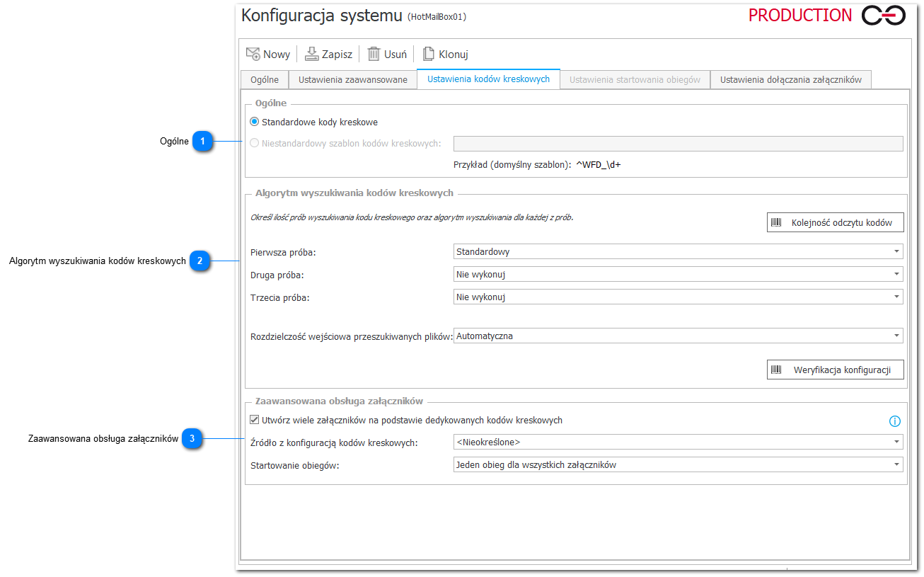
Task: Open the Startowanie obiegów dropdown
Action: [x=678, y=464]
